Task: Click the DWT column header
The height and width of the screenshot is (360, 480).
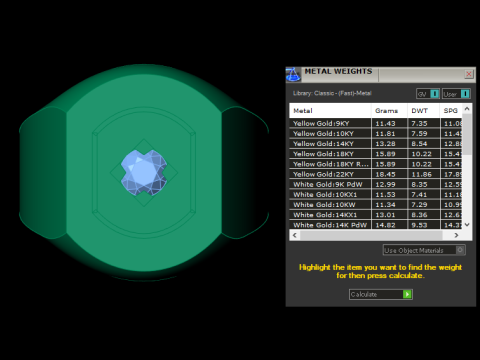Action: [x=424, y=111]
